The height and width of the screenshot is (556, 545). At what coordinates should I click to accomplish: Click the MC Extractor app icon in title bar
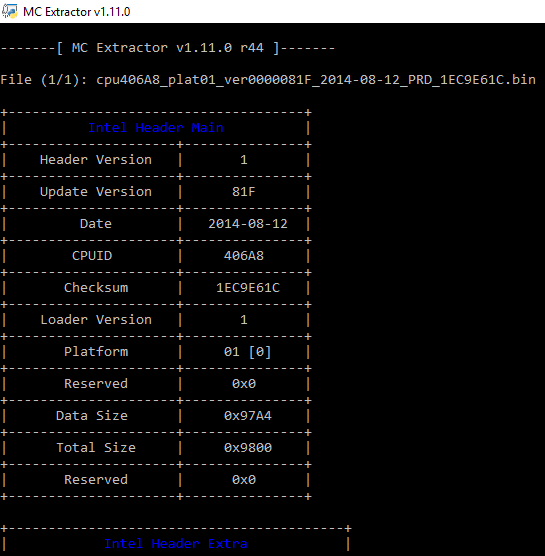[9, 11]
